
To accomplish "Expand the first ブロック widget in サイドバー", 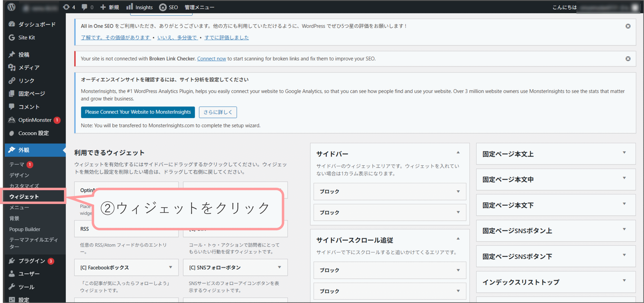I will pos(458,191).
